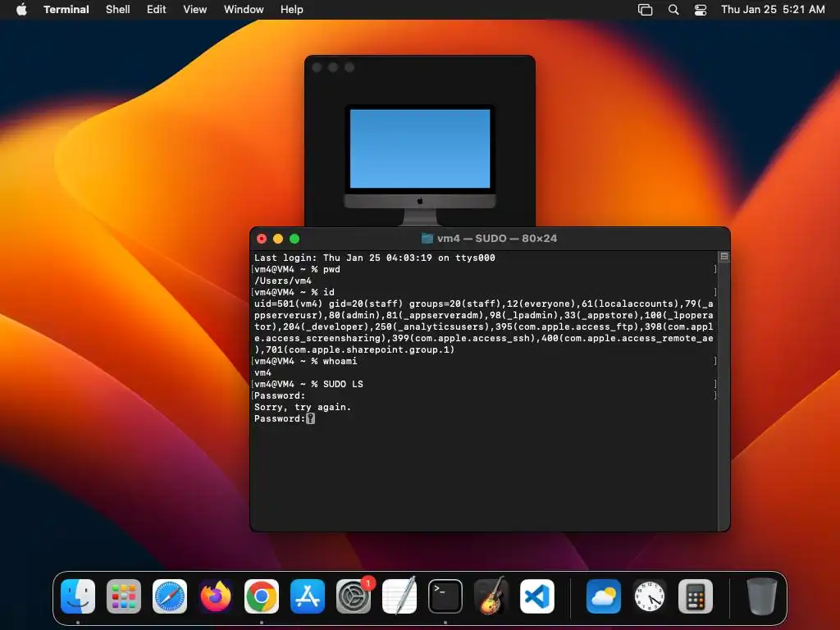
Task: Click the 'Last login' line in Terminal
Action: coord(374,258)
